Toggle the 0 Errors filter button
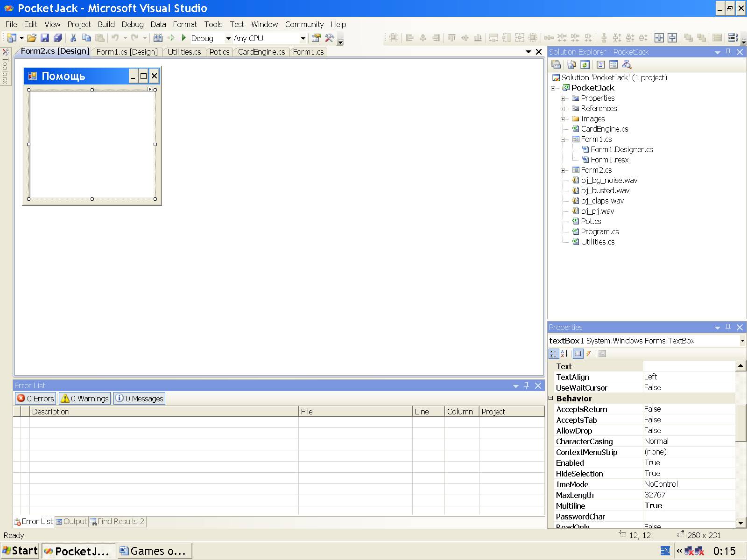The image size is (747, 560). 35,399
